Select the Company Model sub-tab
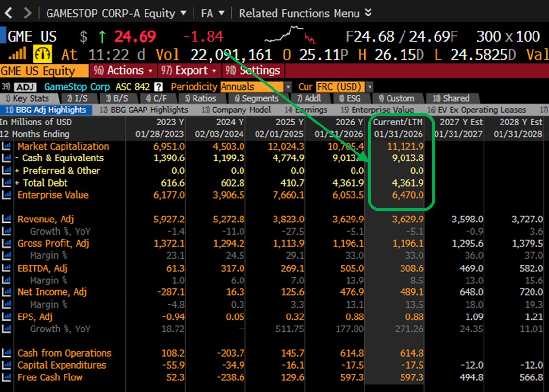The height and width of the screenshot is (392, 549). coord(236,110)
